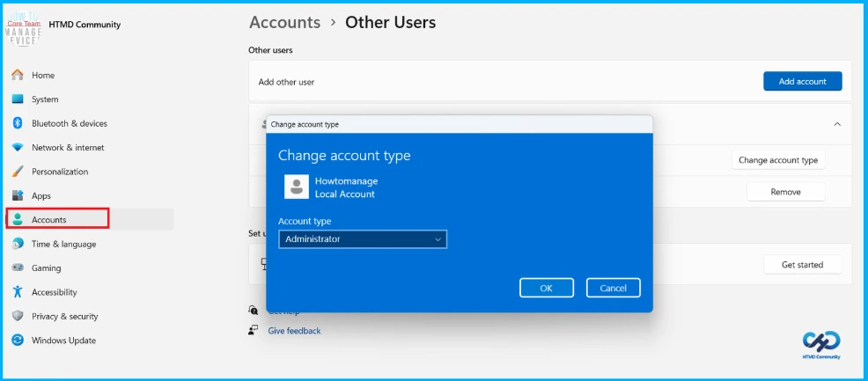Click the Accounts breadcrumb link
This screenshot has width=868, height=381.
pyautogui.click(x=284, y=22)
